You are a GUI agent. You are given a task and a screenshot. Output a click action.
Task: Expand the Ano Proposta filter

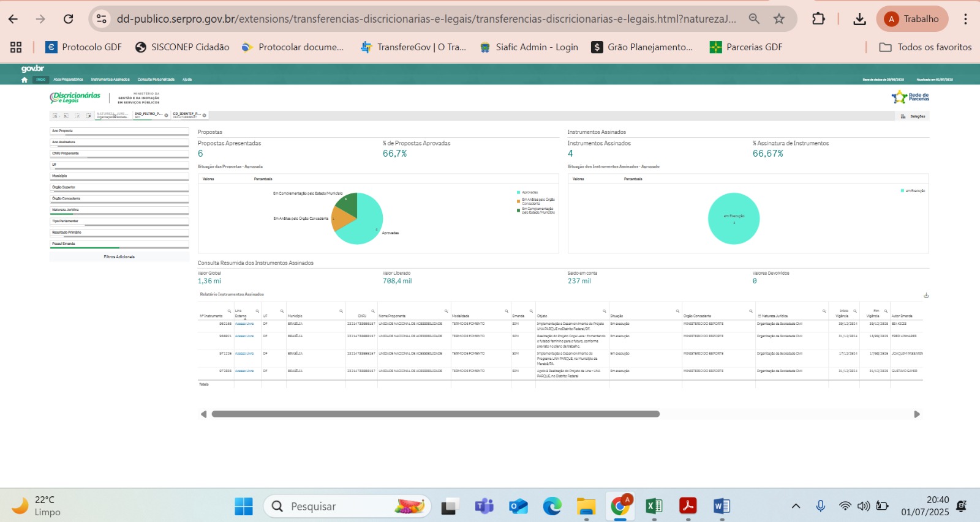point(119,131)
